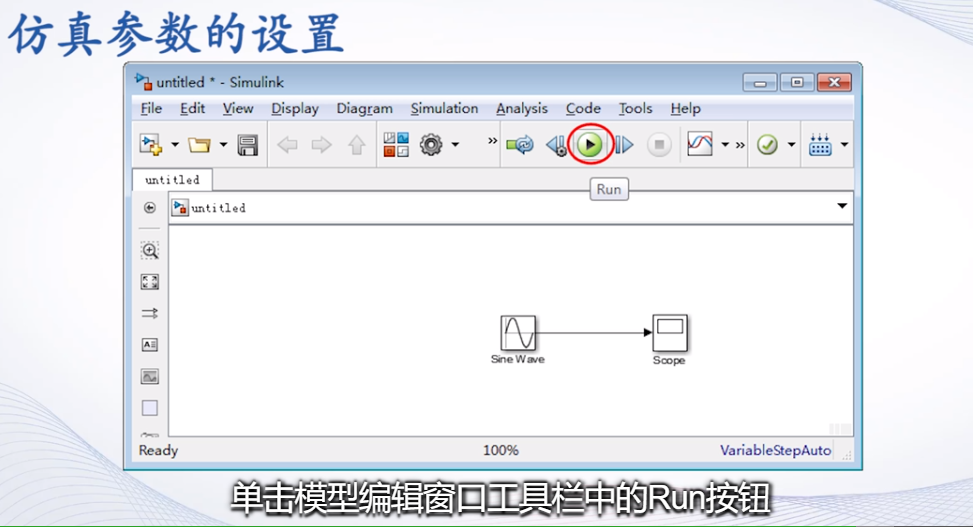
Task: Click the Stop simulation button
Action: [659, 145]
